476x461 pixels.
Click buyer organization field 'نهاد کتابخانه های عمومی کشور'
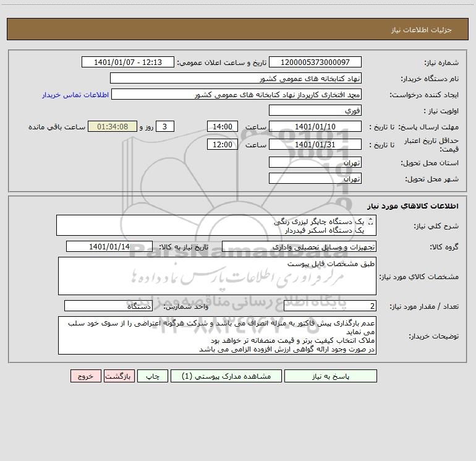(236, 78)
